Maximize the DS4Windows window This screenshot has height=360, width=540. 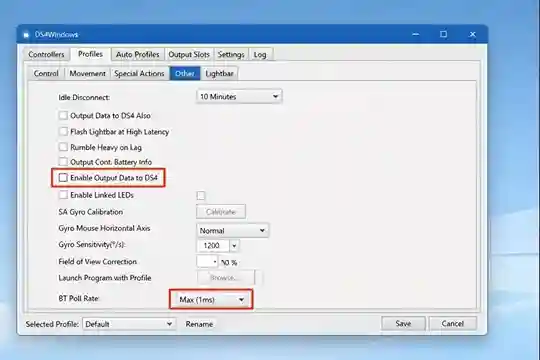pyautogui.click(x=444, y=34)
